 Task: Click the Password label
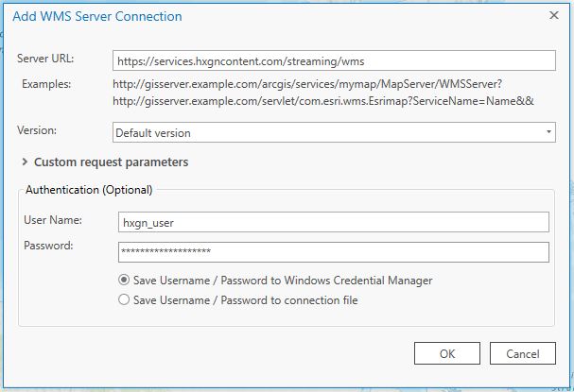tap(50, 246)
